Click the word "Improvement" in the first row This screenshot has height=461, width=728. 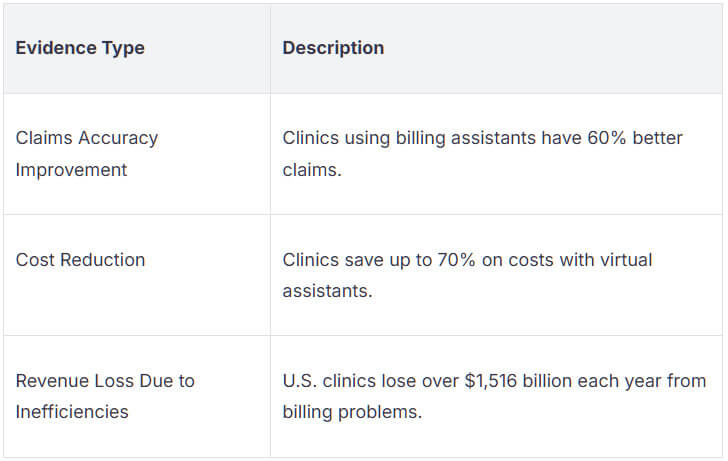[71, 170]
